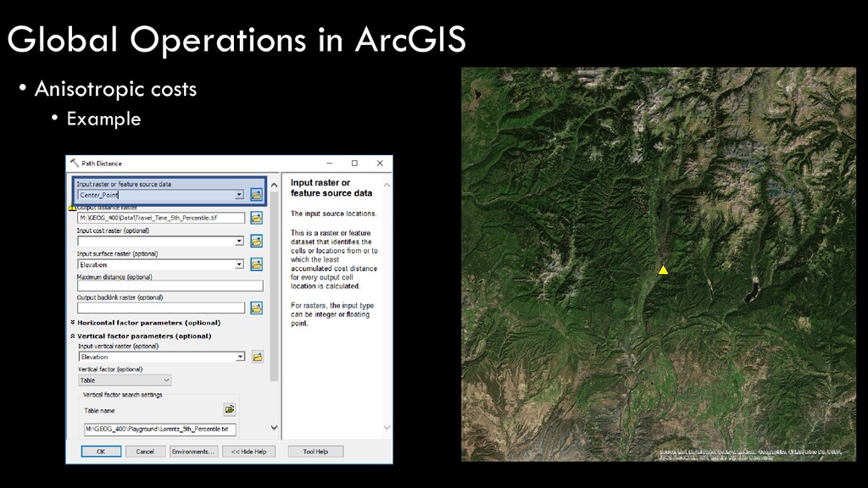Browse for input vertical raster

258,357
